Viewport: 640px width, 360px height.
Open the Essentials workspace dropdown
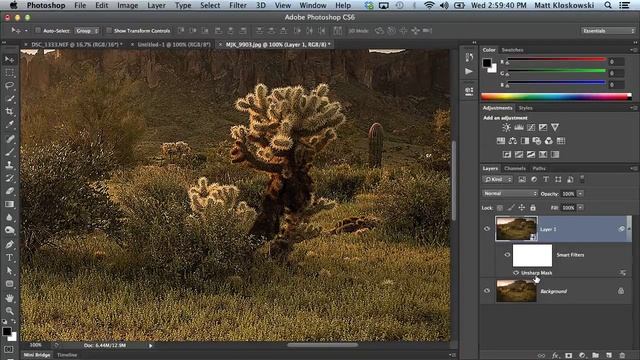click(x=608, y=31)
